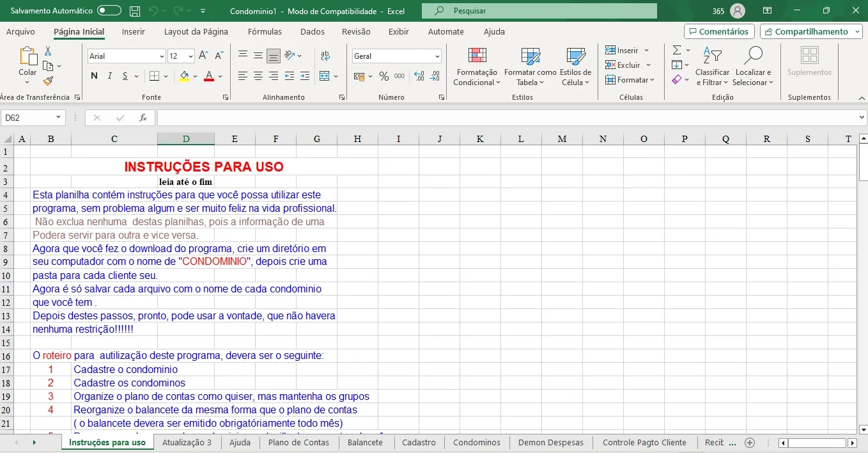The width and height of the screenshot is (868, 453).
Task: Click the percent style icon
Action: point(384,76)
